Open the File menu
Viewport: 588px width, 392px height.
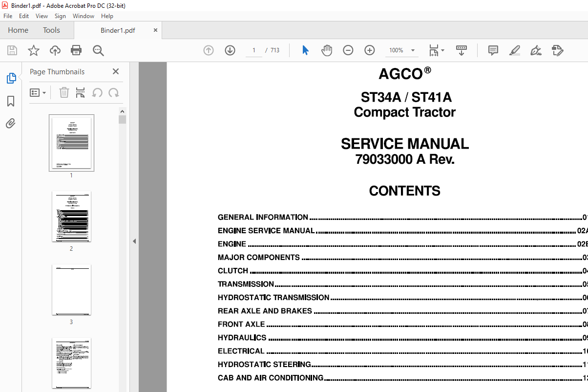point(8,16)
